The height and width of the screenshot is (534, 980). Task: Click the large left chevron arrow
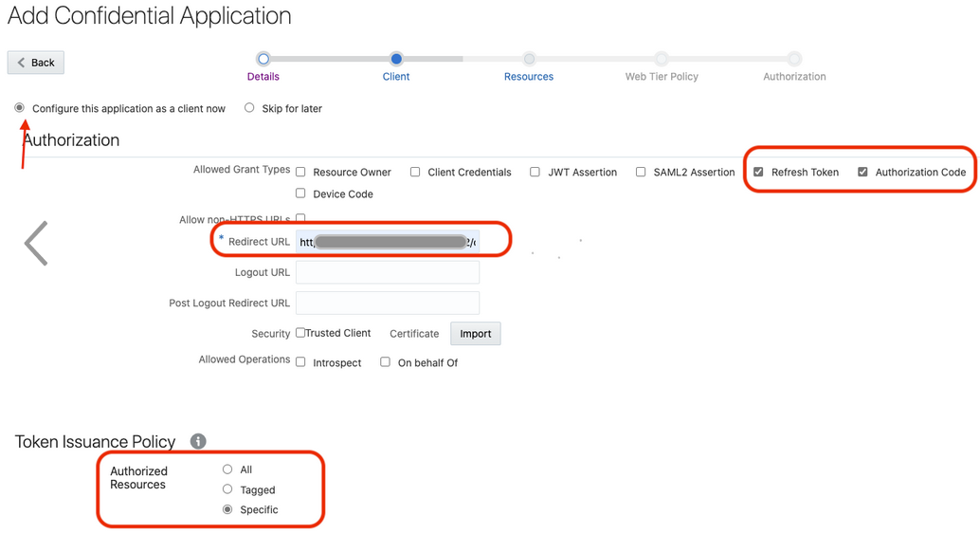pos(36,243)
